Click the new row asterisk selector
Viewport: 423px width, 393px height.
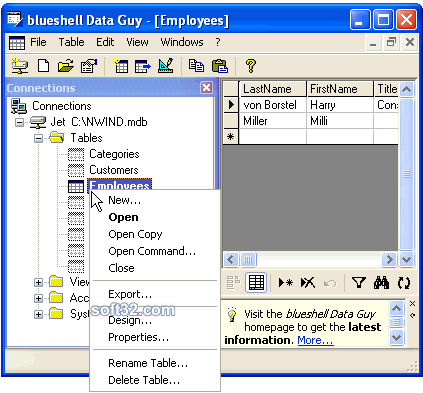231,137
